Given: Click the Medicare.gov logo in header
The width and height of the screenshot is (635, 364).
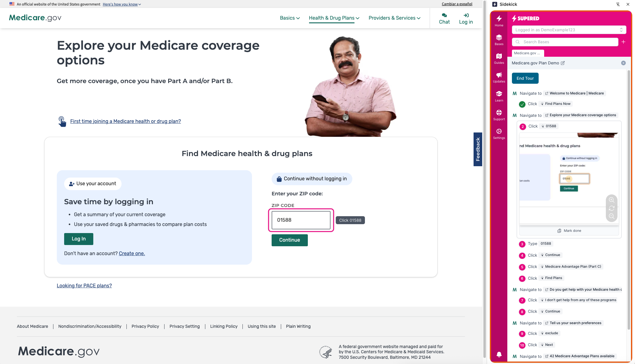Looking at the screenshot, I should (x=35, y=18).
